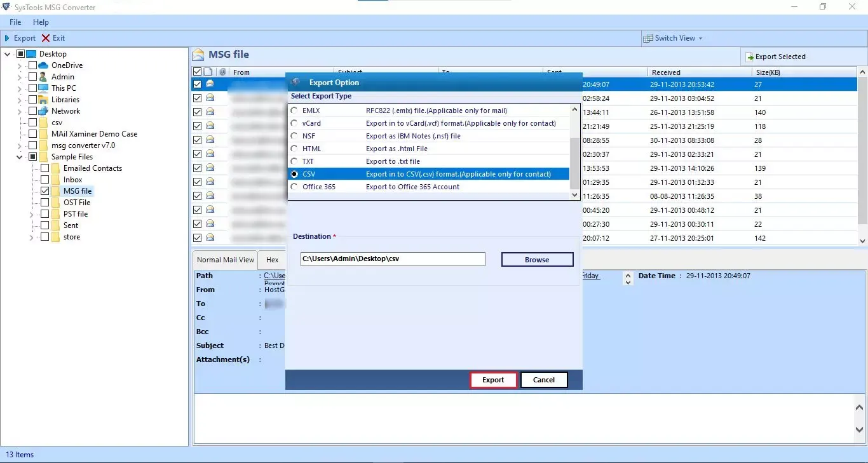
Task: Open the Help menu
Action: click(41, 22)
